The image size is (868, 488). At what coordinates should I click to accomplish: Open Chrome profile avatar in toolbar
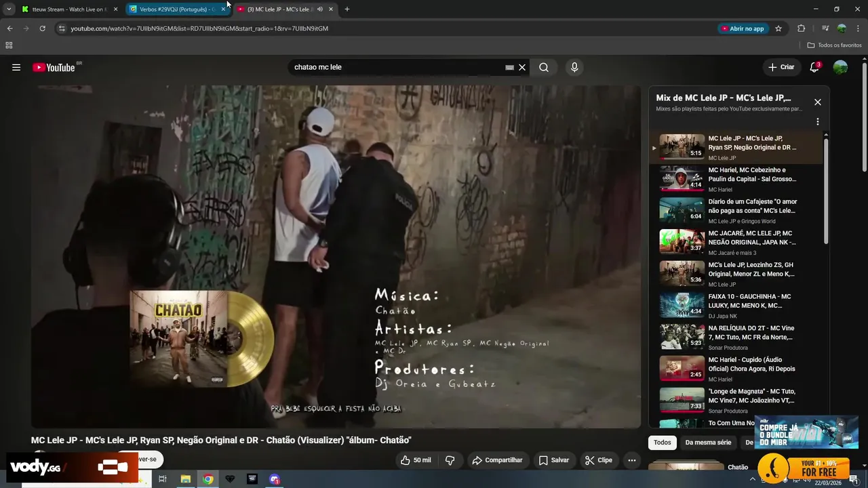point(842,28)
